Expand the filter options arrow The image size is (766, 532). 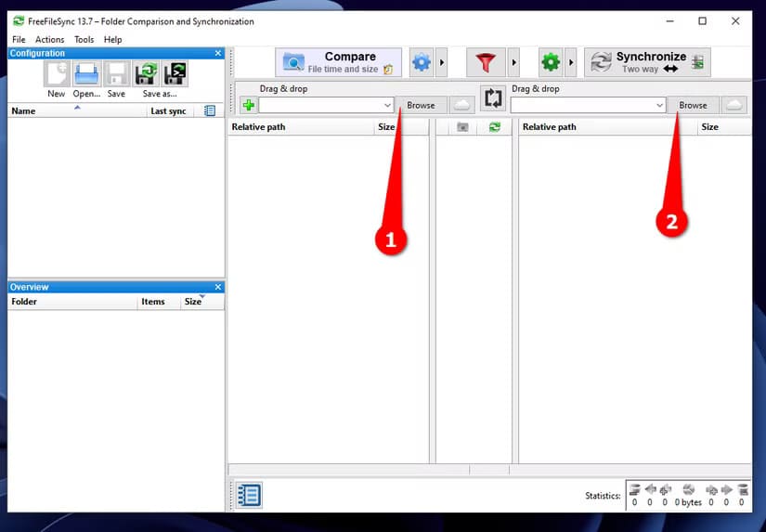514,62
